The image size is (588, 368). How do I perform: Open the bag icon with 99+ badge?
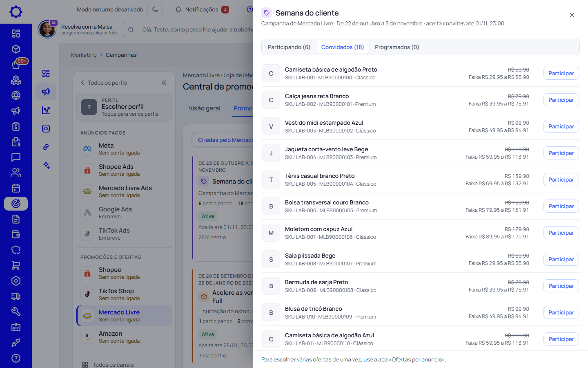(x=16, y=65)
